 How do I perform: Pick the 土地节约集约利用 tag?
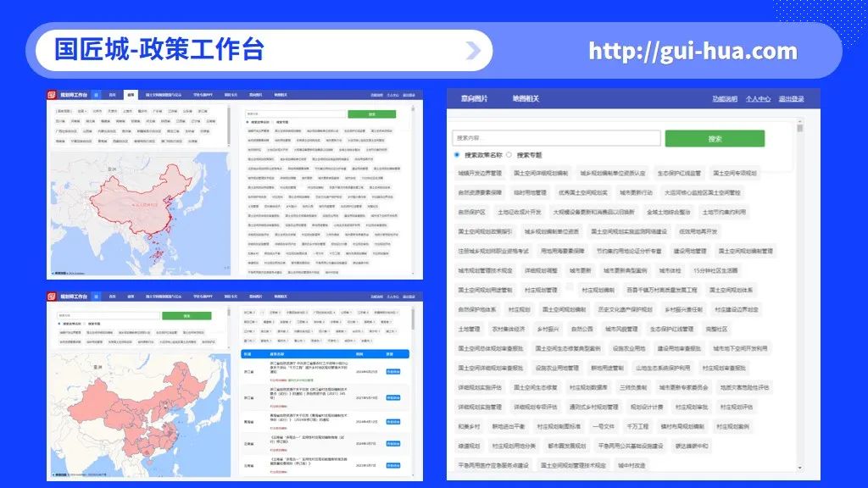(x=724, y=212)
